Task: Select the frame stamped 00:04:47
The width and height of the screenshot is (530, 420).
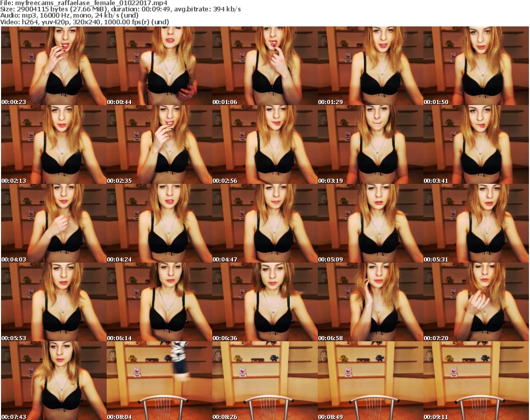Action: [265, 223]
